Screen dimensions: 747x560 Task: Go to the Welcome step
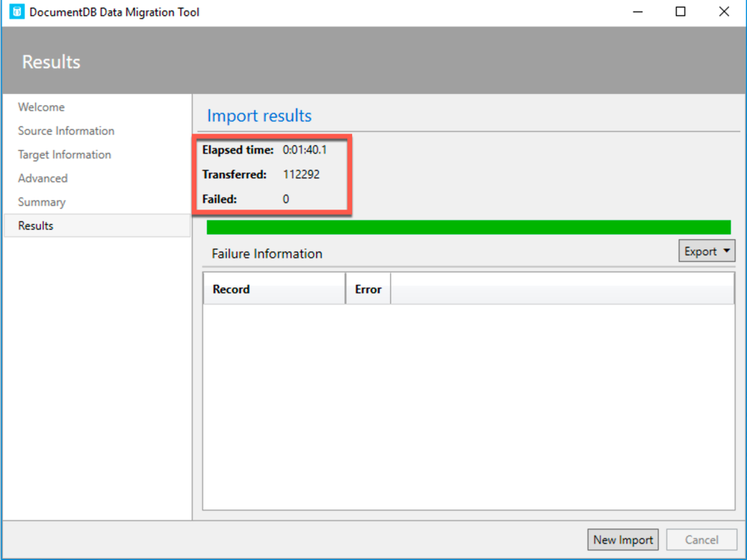pos(41,107)
